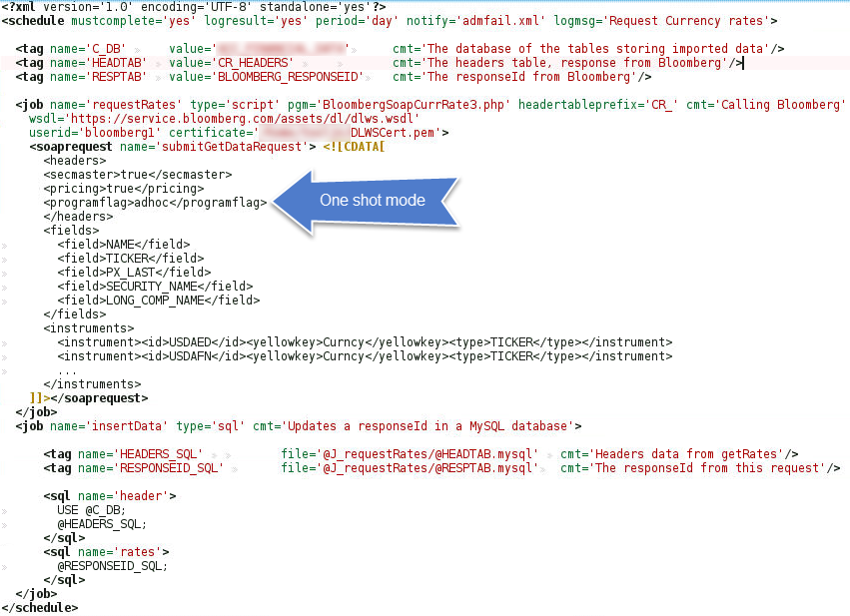Click the headertableprefix 'CR_' value
The image size is (850, 616).
[x=661, y=105]
